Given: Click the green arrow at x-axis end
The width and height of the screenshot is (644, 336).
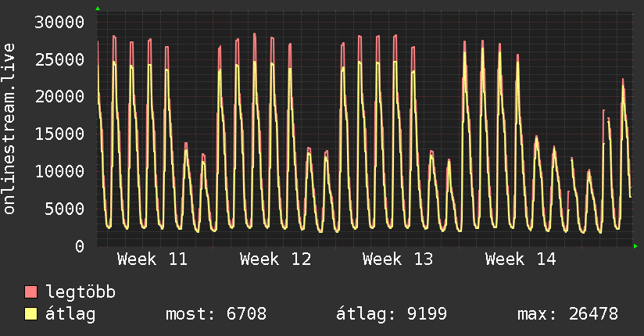Looking at the screenshot, I should click(x=636, y=246).
